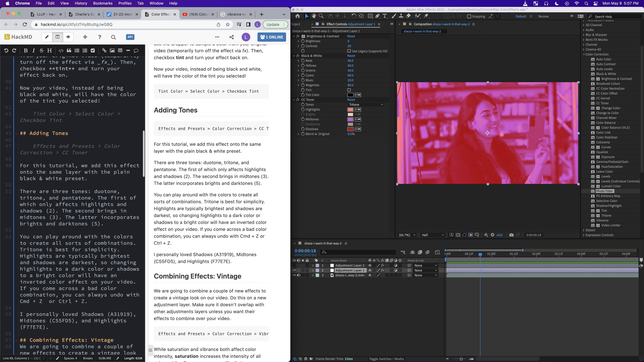
Task: Open the Half resolution dropdown
Action: coord(433,235)
